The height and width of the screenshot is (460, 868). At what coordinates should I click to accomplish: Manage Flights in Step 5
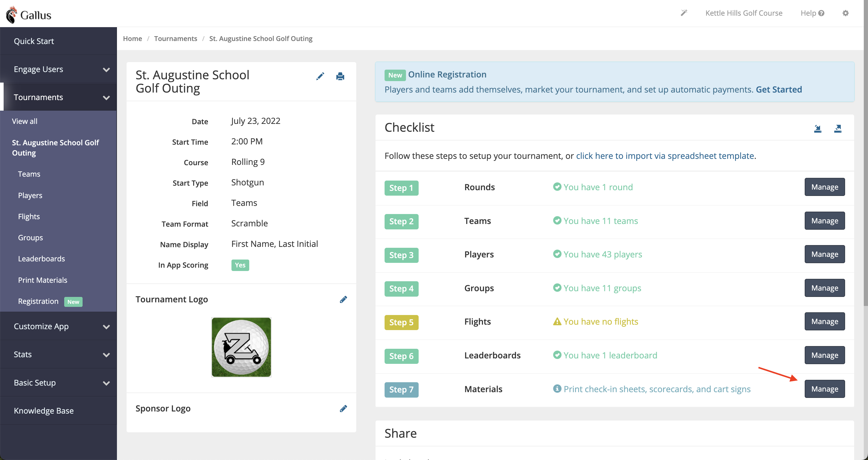pyautogui.click(x=825, y=321)
